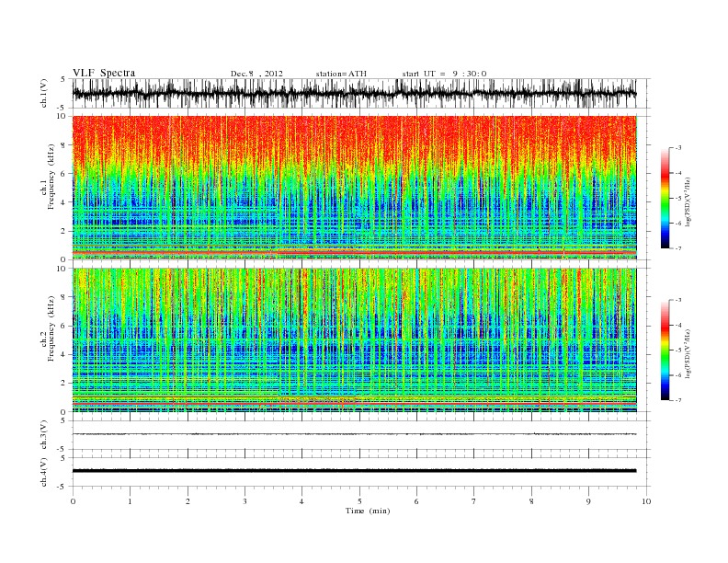Click the "10" tick on the Time axis
728x563 pixels.
click(x=646, y=501)
